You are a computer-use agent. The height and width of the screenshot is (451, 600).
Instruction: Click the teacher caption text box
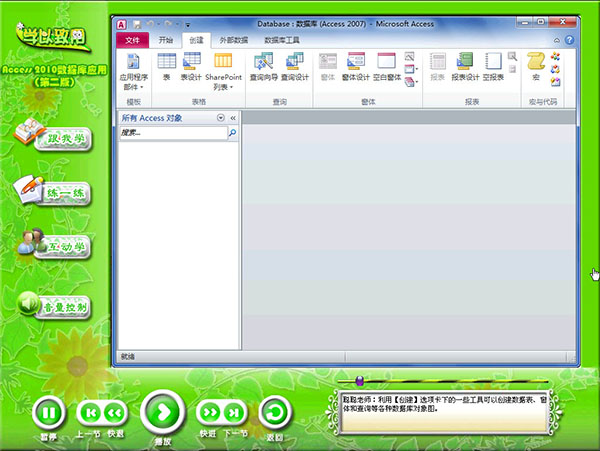point(444,412)
